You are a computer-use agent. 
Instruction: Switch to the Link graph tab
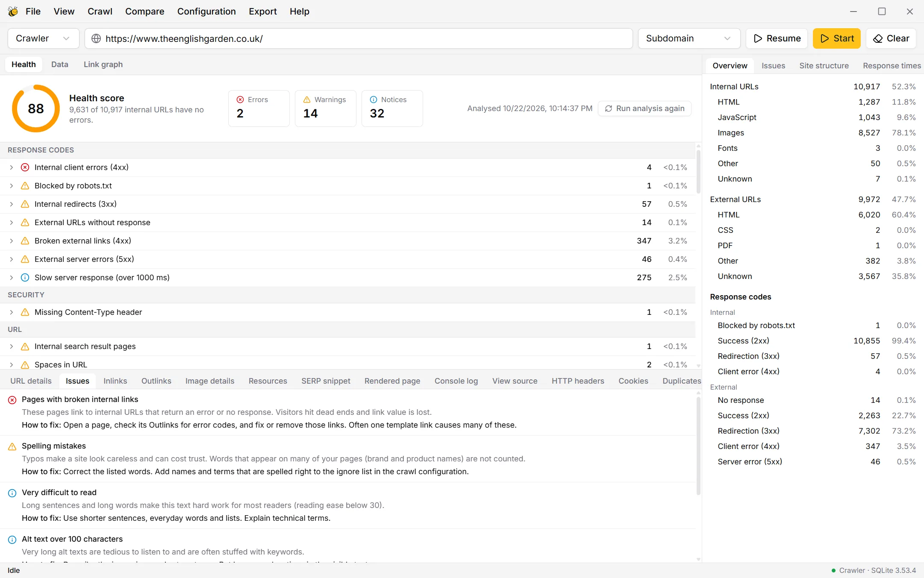coord(103,65)
